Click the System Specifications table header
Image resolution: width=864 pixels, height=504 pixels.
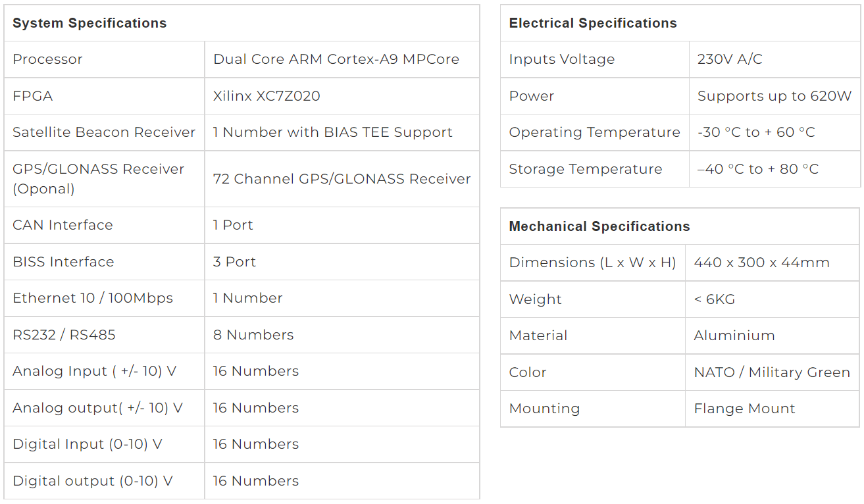coord(89,23)
